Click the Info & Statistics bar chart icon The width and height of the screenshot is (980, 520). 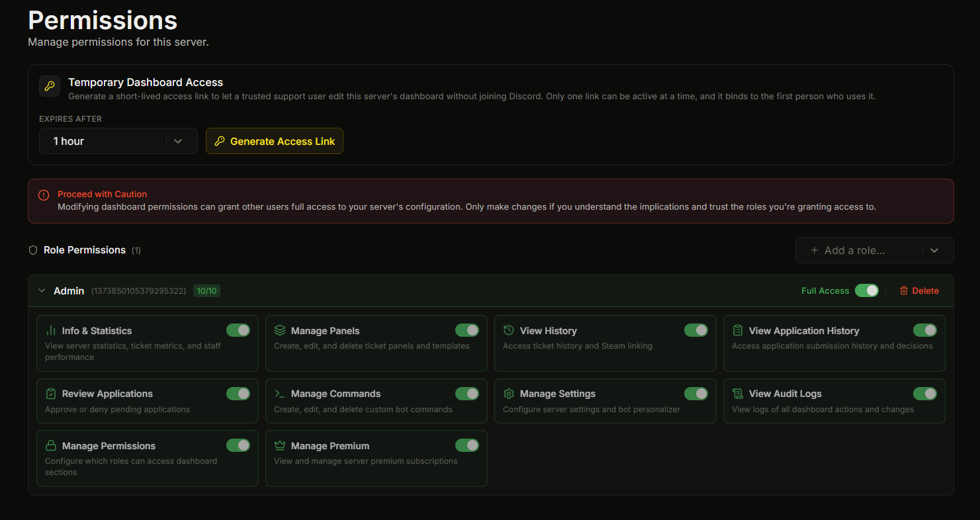51,330
